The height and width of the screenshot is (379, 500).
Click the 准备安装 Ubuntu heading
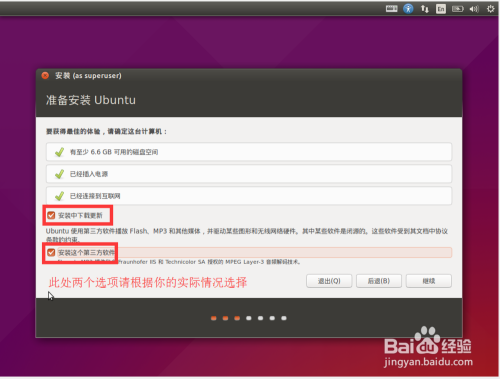point(91,100)
